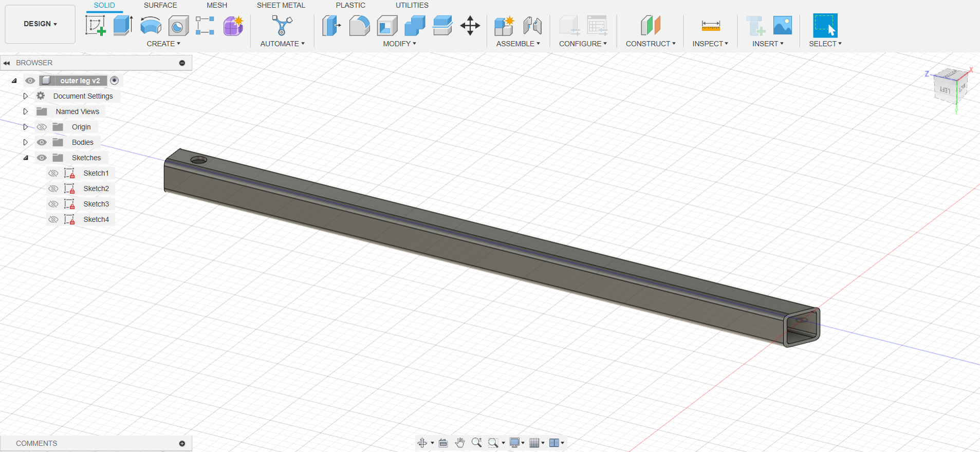This screenshot has width=980, height=452.
Task: Expand the COMMENTS panel
Action: (x=182, y=443)
